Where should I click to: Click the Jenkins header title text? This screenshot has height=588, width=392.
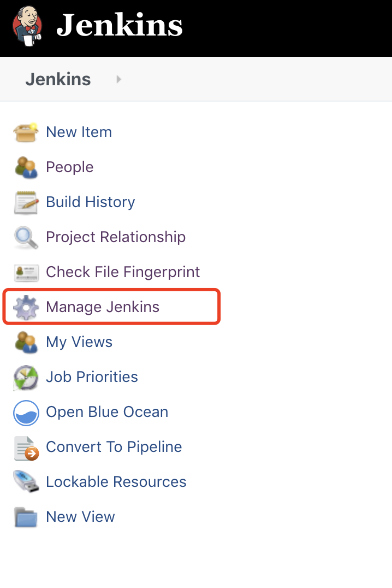(x=120, y=26)
